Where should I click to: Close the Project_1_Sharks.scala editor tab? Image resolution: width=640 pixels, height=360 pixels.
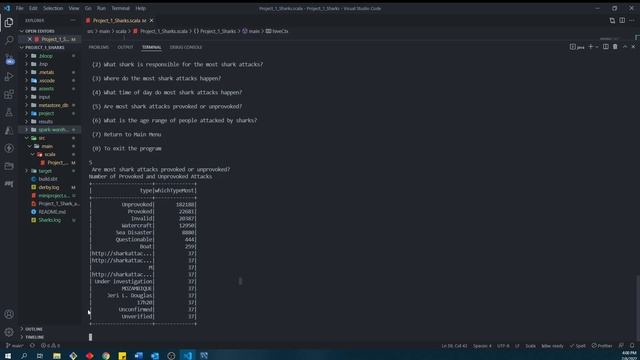pos(151,20)
